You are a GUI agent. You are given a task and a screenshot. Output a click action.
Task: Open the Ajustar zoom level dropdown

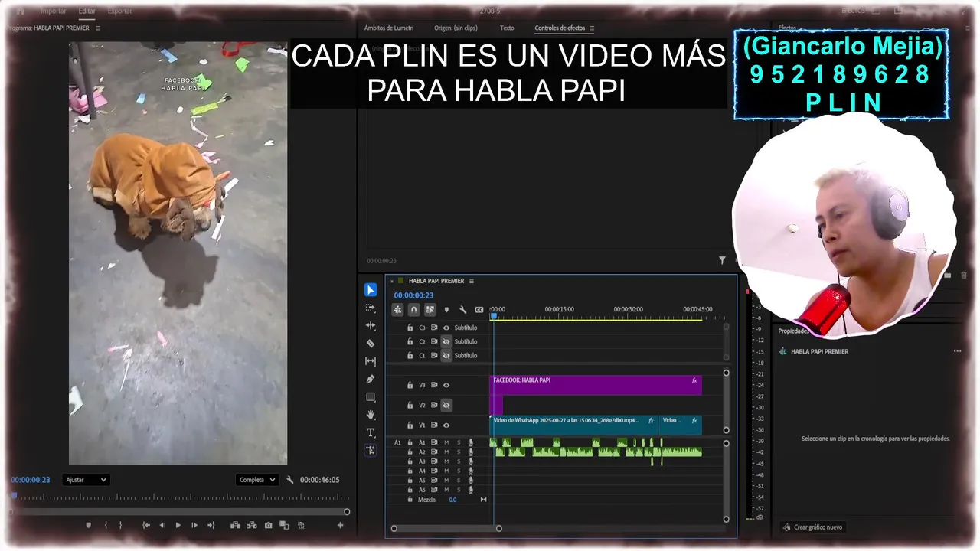point(86,480)
